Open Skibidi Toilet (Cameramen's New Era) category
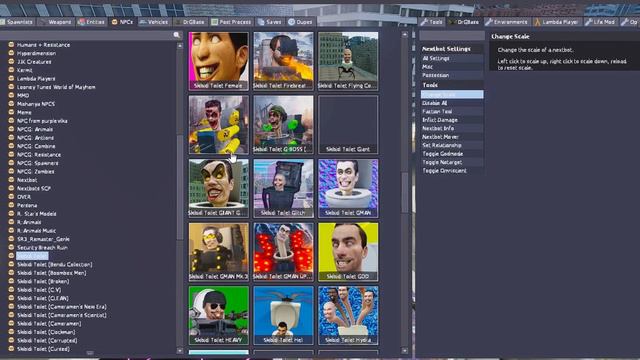Image resolution: width=640 pixels, height=360 pixels. (62, 307)
